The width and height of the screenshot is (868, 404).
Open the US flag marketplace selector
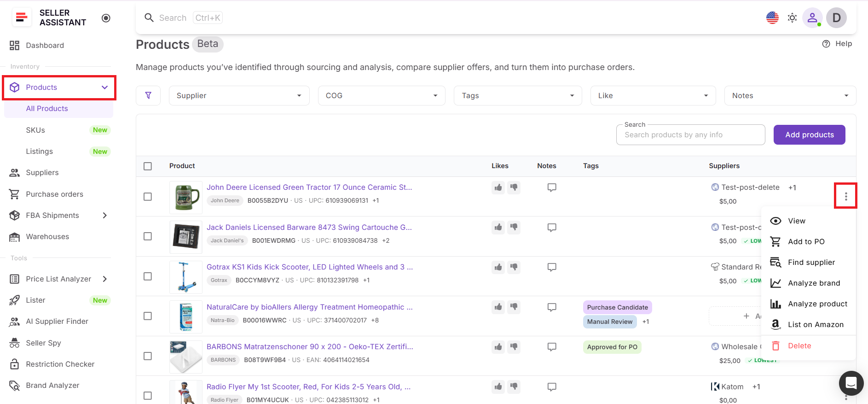click(772, 18)
